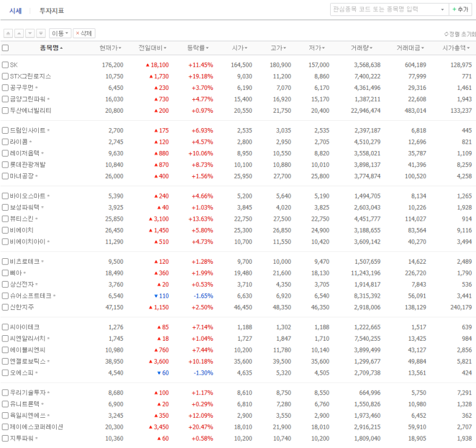Open the 공구우먼 stock link

tap(22, 88)
